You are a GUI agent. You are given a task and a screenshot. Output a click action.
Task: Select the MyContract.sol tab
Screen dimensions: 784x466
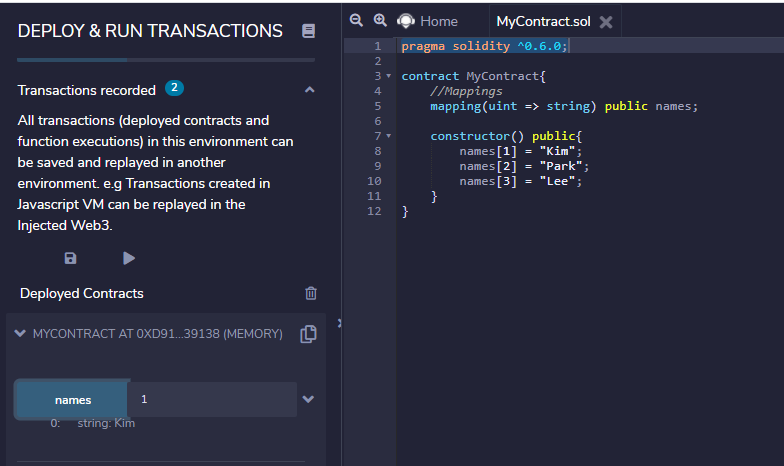(543, 22)
